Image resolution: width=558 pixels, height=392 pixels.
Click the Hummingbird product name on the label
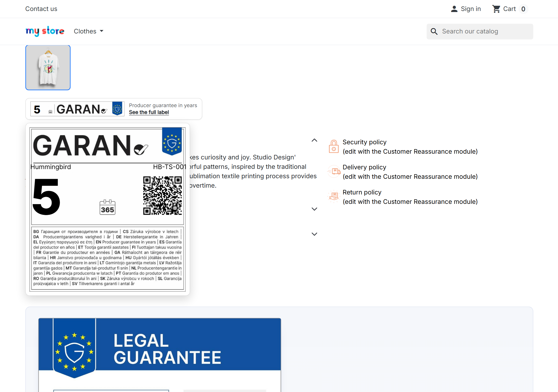51,167
